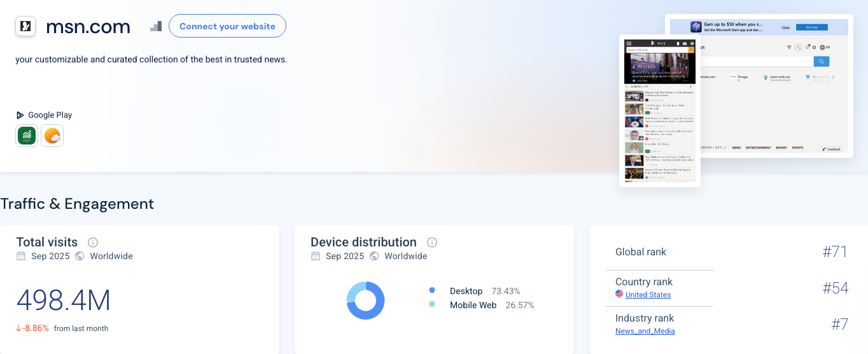The height and width of the screenshot is (354, 868).
Task: Click the msn.com butterfly favicon
Action: tap(25, 26)
